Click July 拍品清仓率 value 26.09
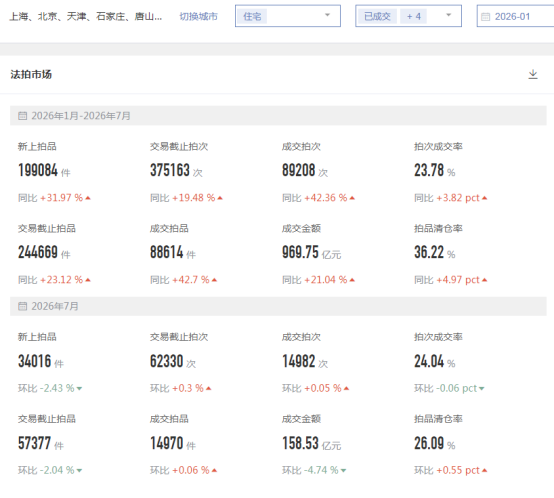Viewport: 554px width, 498px height. coord(429,443)
